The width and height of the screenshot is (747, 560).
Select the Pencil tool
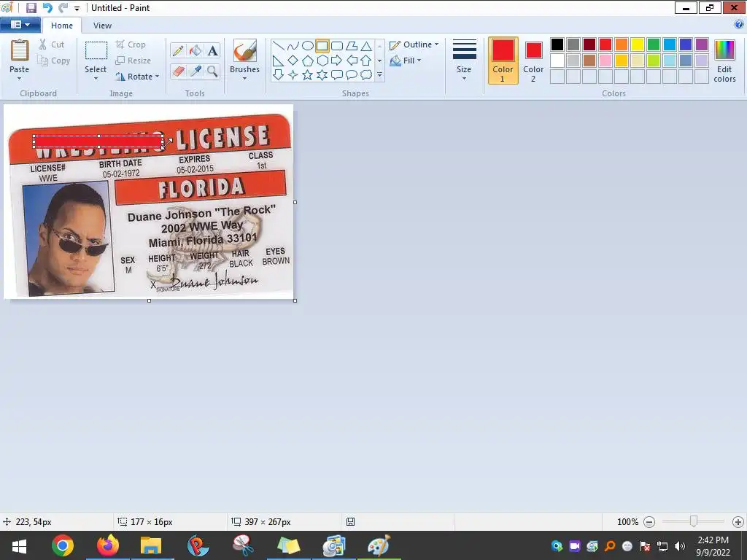(178, 50)
